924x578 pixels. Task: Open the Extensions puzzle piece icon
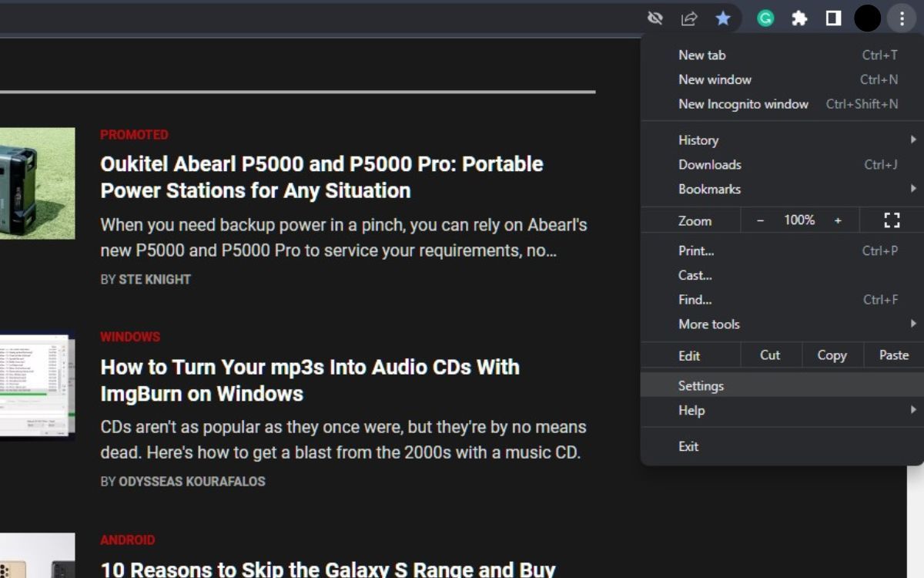click(799, 18)
